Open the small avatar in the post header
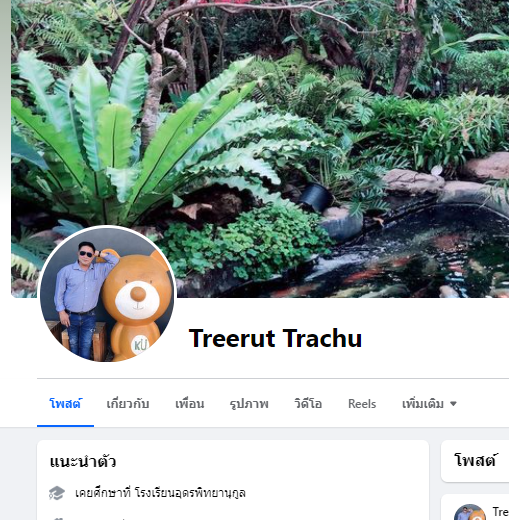The image size is (509, 520). (469, 513)
